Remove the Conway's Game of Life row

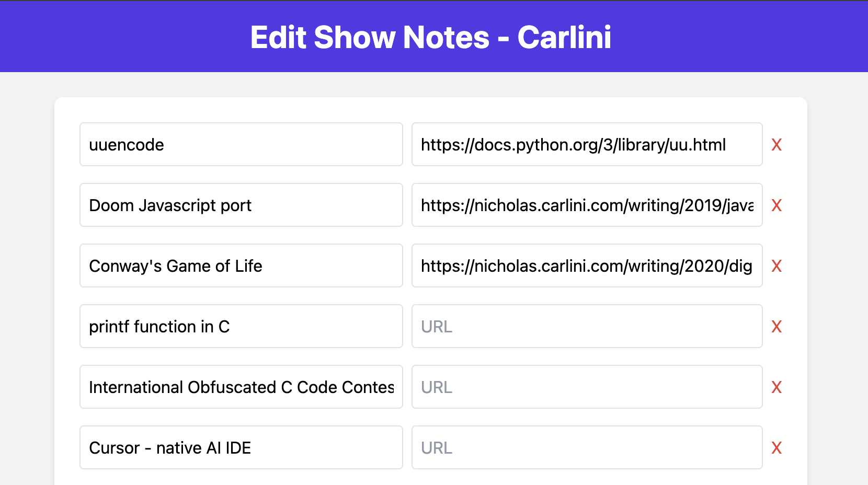tap(776, 266)
